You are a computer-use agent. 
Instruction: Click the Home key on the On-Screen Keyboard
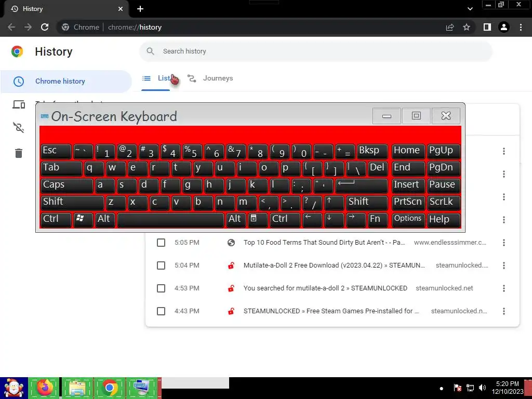tap(408, 151)
